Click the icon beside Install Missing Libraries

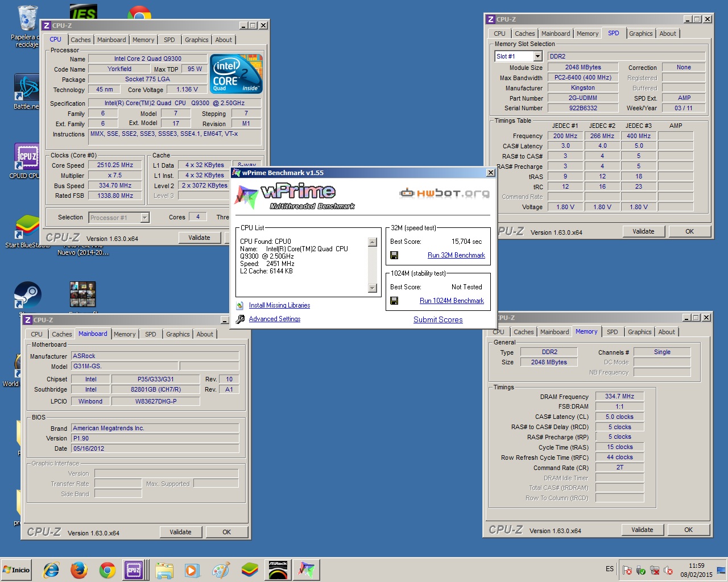click(x=240, y=305)
